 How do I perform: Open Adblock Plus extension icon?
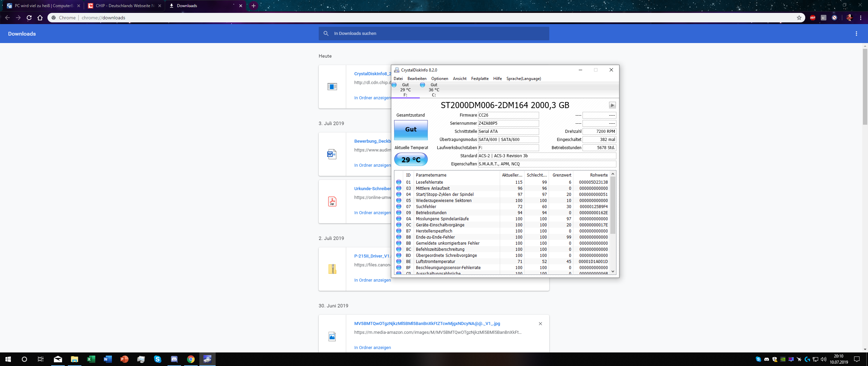click(x=813, y=18)
